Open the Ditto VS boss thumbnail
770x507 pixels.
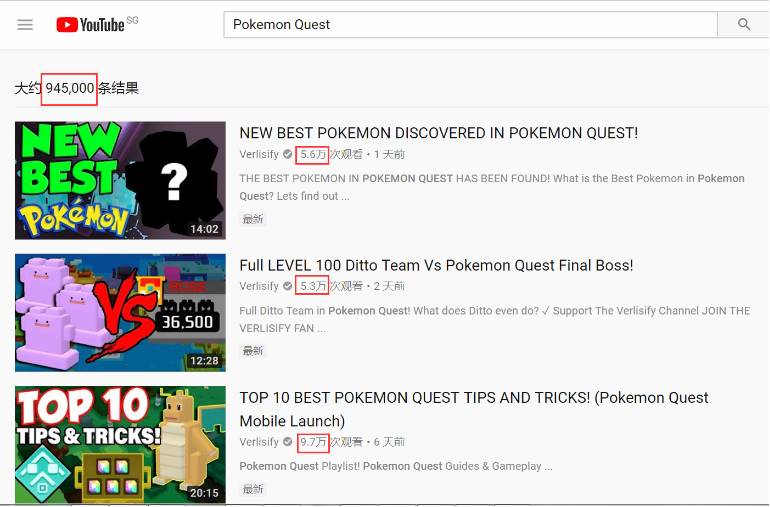pos(120,312)
